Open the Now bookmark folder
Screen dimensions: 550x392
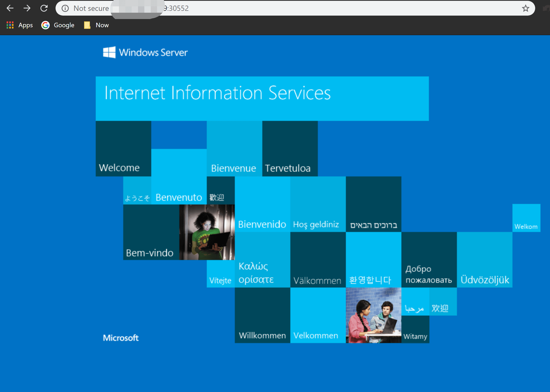pyautogui.click(x=96, y=25)
